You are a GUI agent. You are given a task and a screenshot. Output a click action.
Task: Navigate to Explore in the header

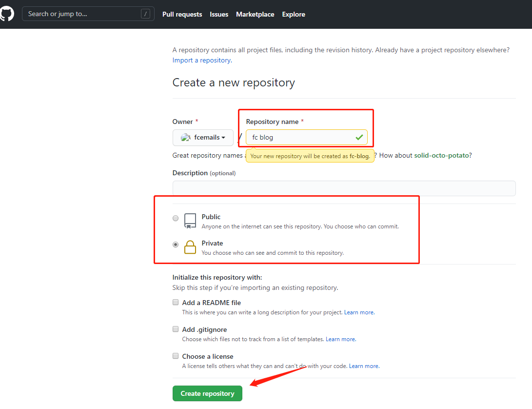tap(294, 14)
